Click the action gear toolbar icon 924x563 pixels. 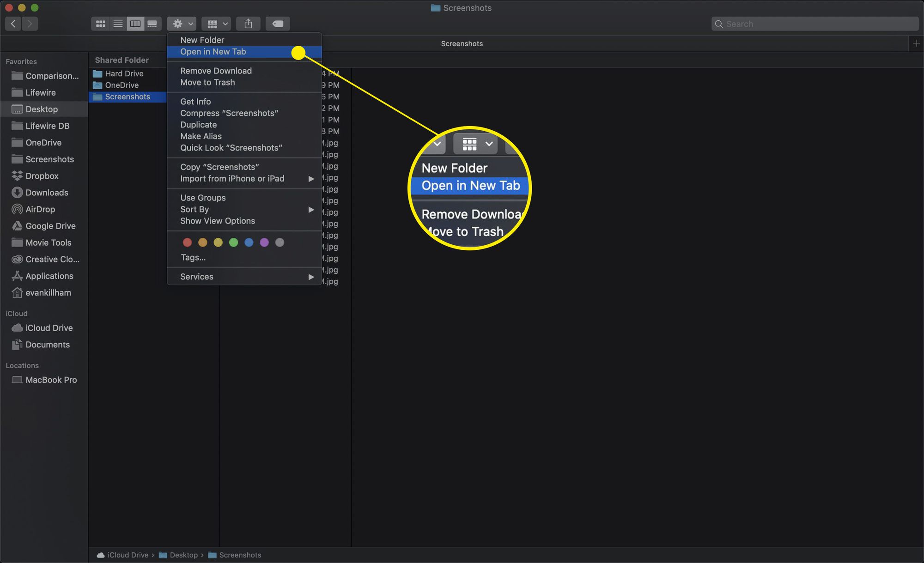[176, 23]
